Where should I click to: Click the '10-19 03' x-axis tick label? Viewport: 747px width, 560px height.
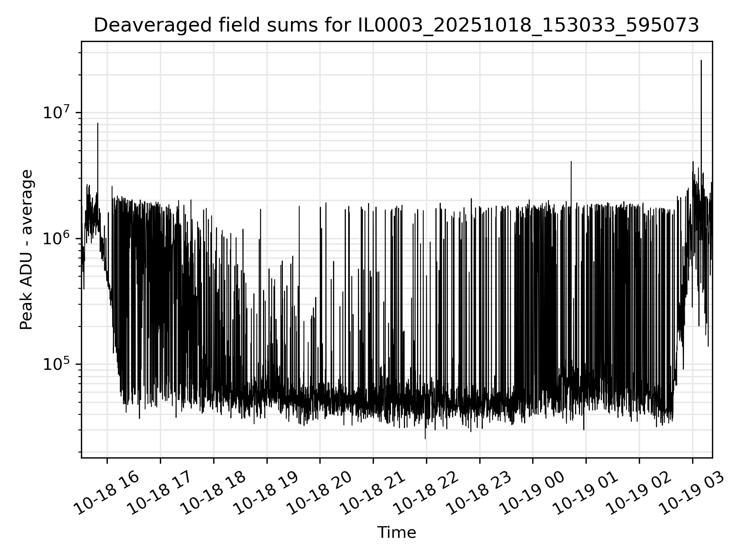[x=692, y=493]
